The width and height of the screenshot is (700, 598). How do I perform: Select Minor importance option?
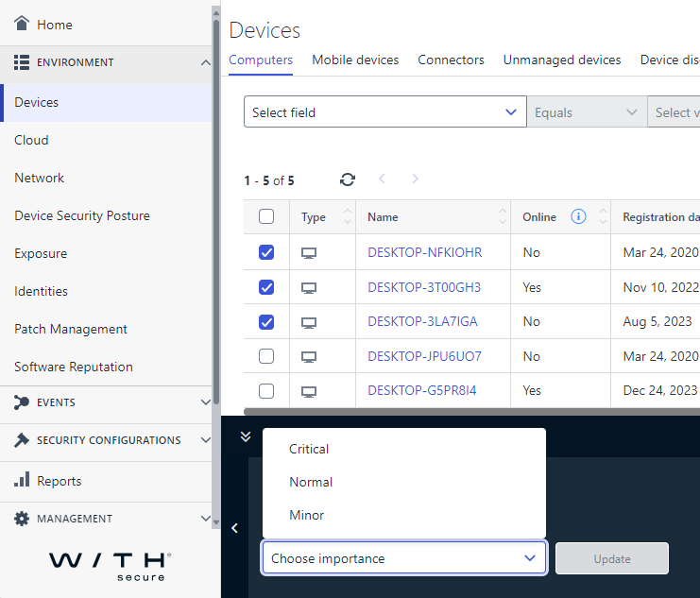(404, 515)
